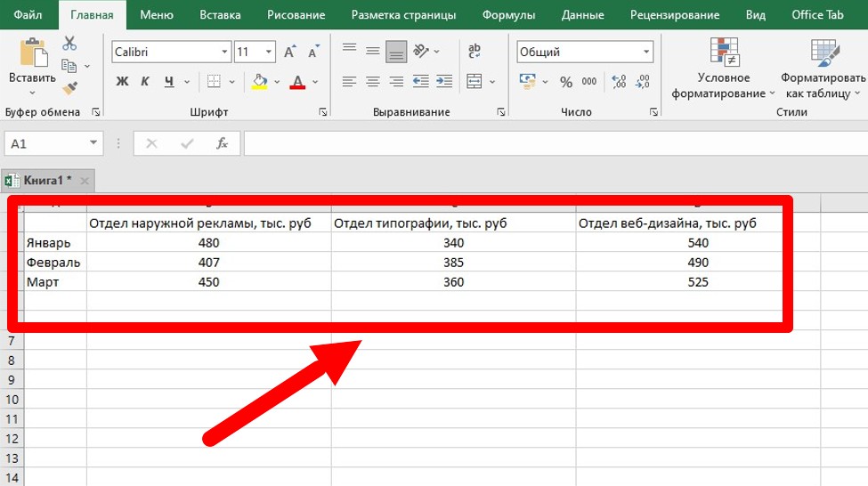The width and height of the screenshot is (868, 486).
Task: Open Conditional Formatting (Условное форматирование)
Action: (x=724, y=68)
